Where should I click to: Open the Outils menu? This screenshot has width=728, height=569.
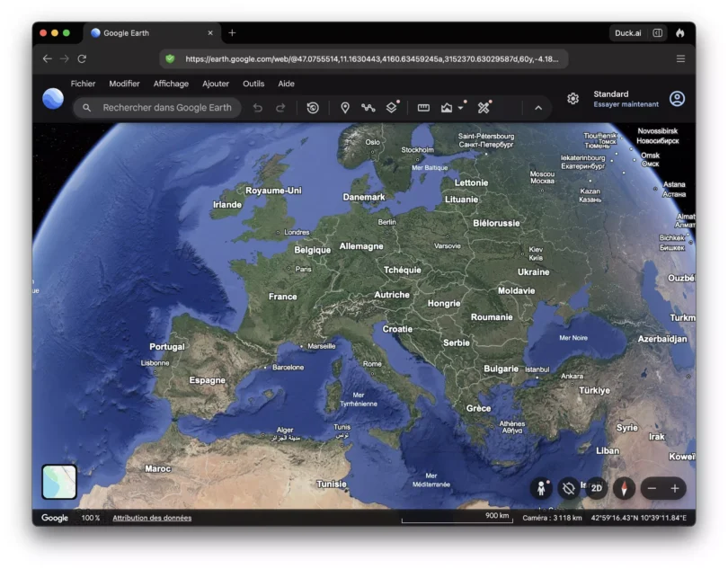click(253, 84)
